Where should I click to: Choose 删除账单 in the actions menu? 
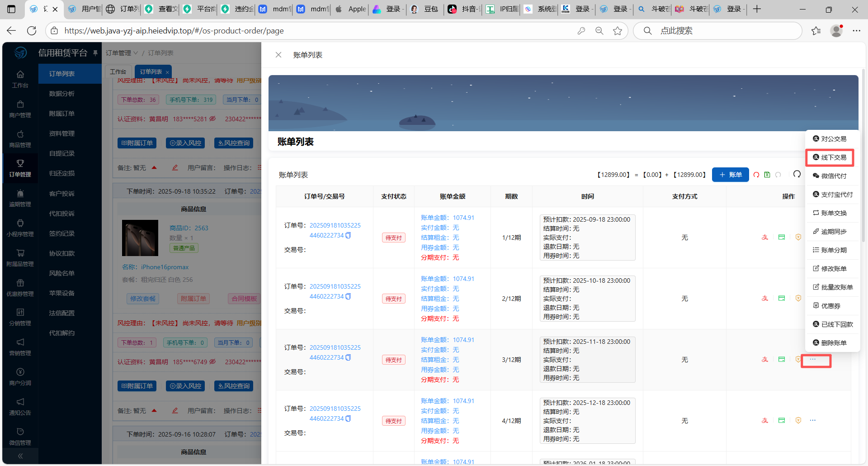(x=830, y=343)
